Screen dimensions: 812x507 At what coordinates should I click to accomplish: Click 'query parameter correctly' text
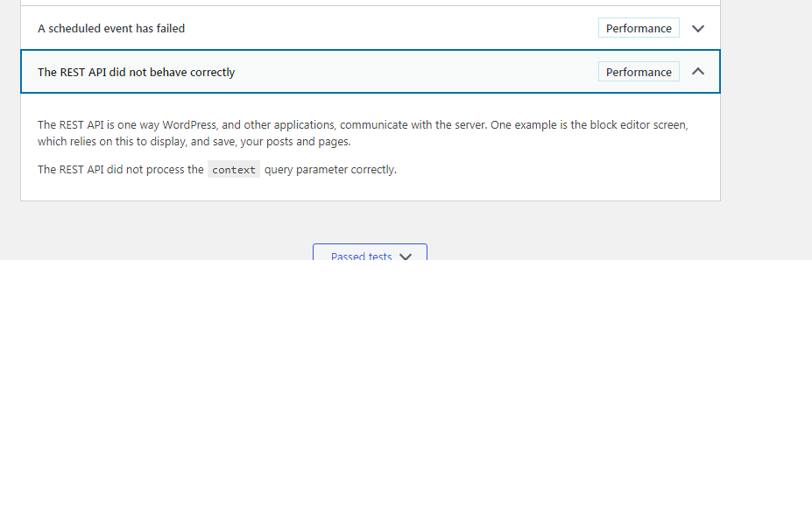click(x=330, y=169)
